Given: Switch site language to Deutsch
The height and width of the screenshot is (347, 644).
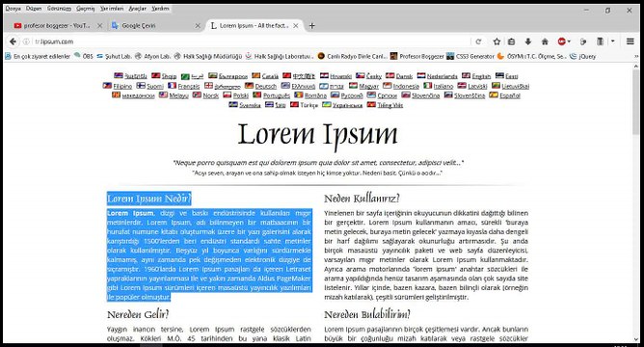Looking at the screenshot, I should [266, 86].
